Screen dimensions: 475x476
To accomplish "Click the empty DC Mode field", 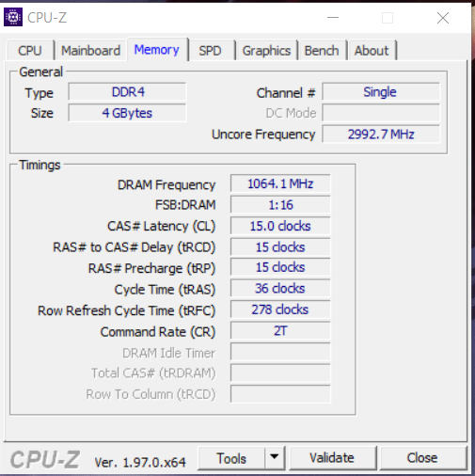I will point(381,113).
